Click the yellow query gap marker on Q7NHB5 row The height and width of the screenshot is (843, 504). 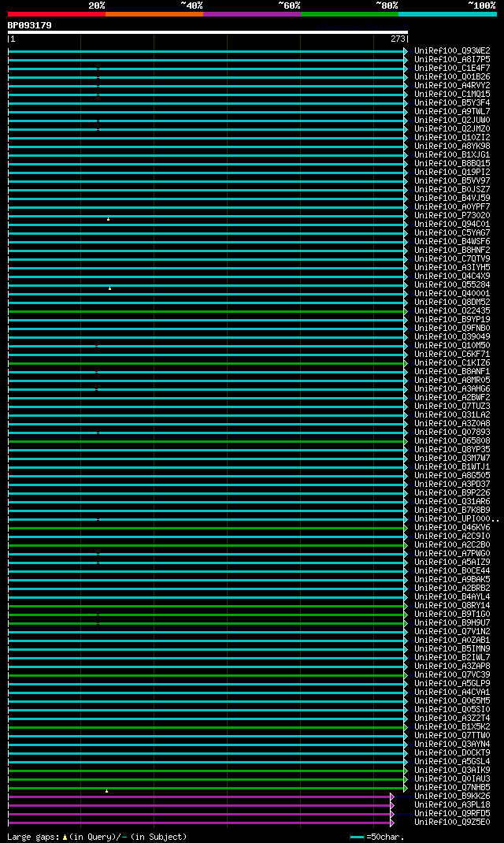coord(107,791)
